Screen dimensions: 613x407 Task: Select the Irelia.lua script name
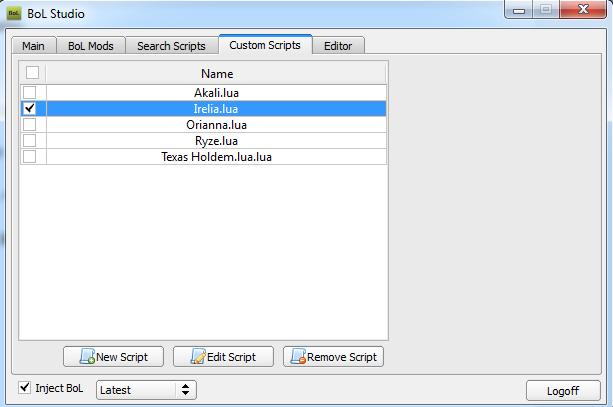pyautogui.click(x=216, y=108)
